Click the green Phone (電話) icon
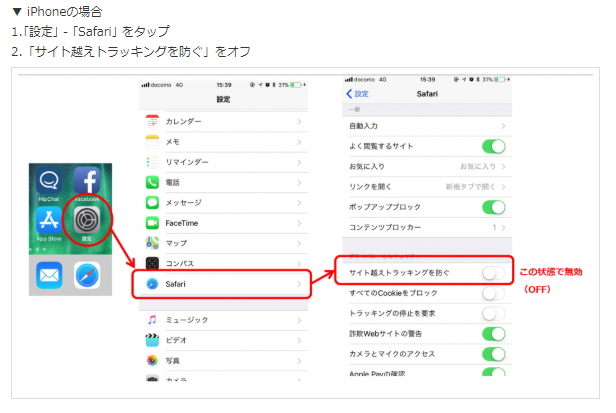616x413 pixels. coord(153,182)
